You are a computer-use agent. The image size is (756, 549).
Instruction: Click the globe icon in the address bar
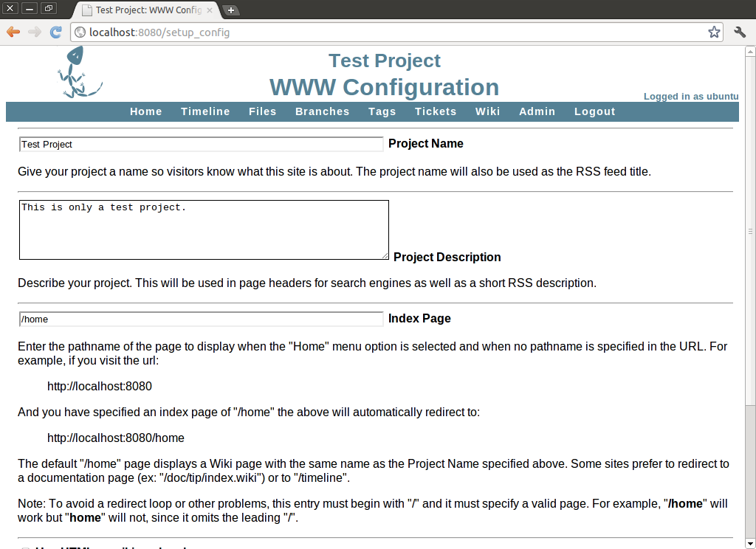80,32
